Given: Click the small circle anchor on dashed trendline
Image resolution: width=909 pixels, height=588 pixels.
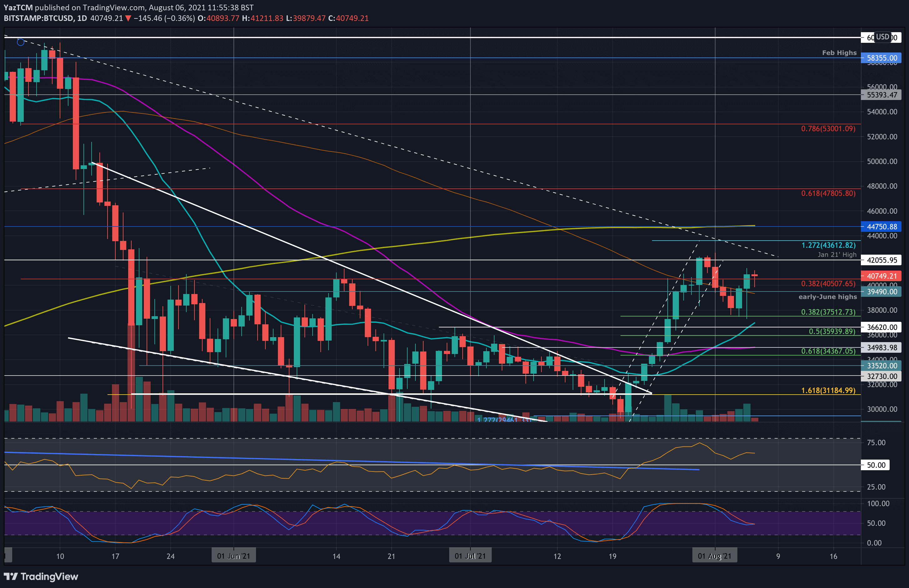Looking at the screenshot, I should 21,42.
